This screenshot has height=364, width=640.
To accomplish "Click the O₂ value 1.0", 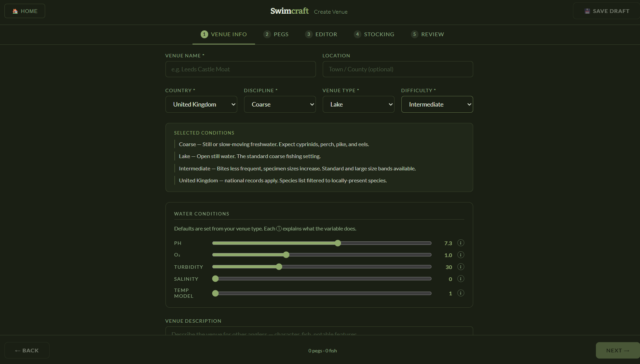I will pos(448,255).
